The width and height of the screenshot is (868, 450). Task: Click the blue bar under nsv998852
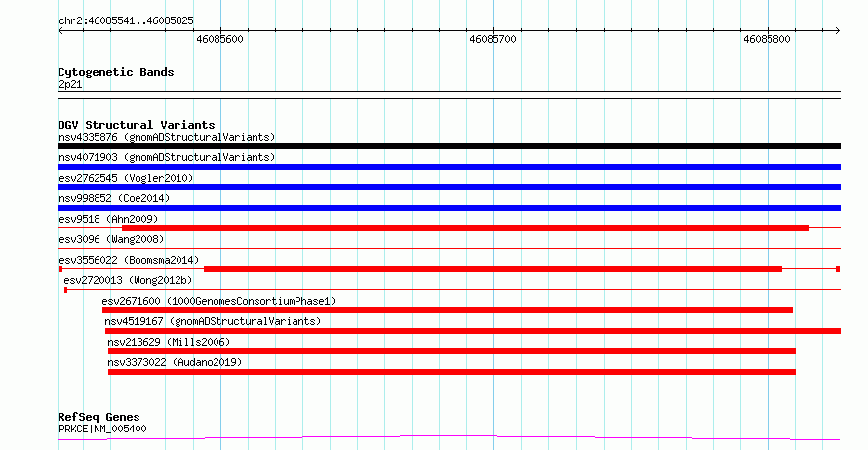point(449,208)
